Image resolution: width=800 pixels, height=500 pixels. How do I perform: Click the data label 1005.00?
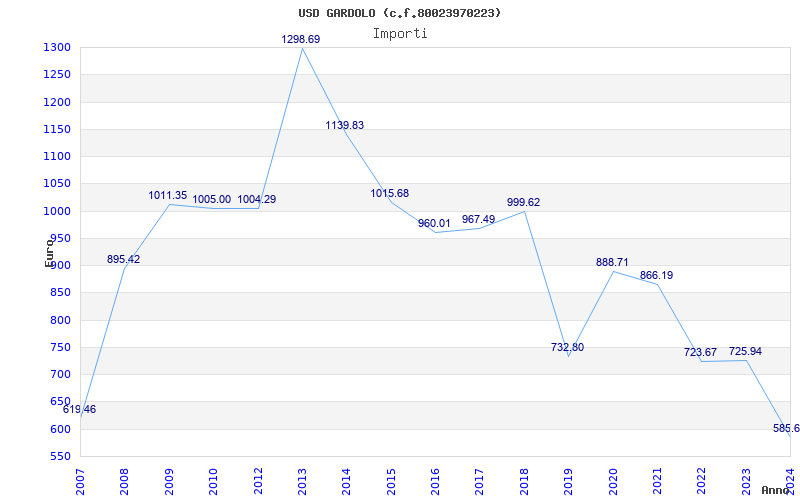pyautogui.click(x=212, y=199)
